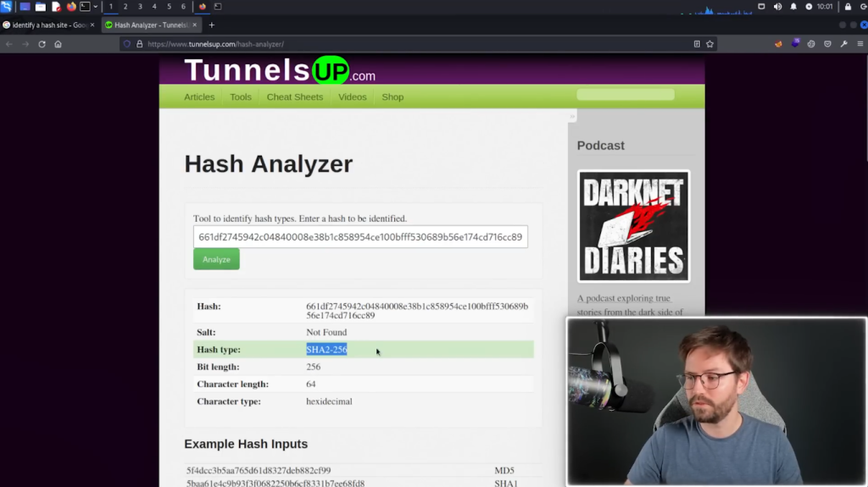Open the terminal emulator launcher icon
The height and width of the screenshot is (487, 868).
click(x=86, y=7)
